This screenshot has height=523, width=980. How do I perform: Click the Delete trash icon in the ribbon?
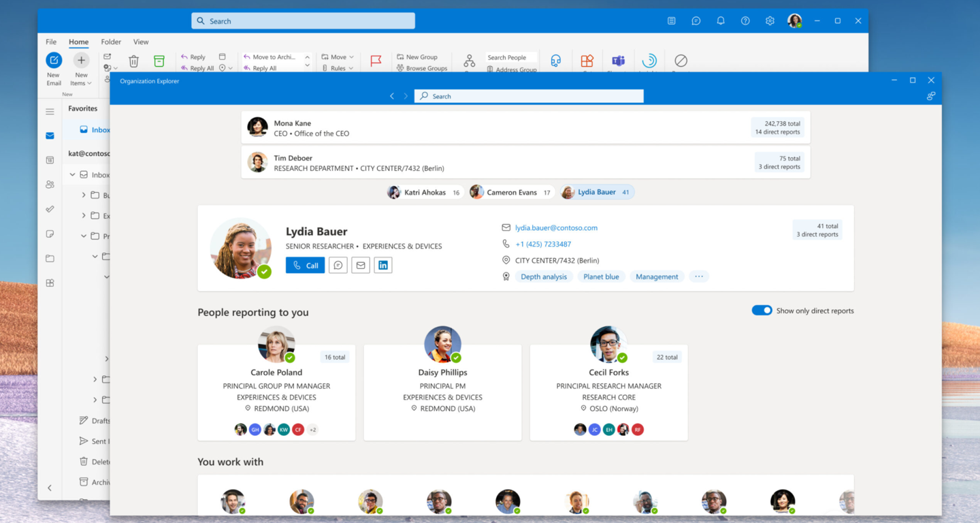coord(133,61)
